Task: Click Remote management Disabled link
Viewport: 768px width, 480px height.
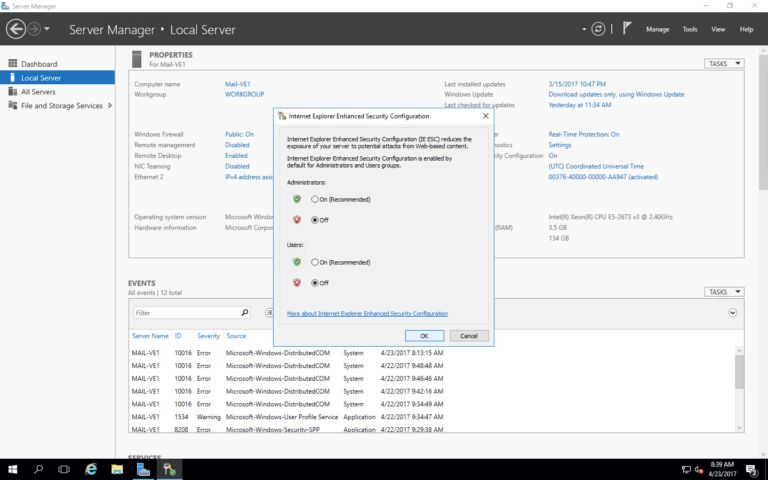Action: [237, 144]
